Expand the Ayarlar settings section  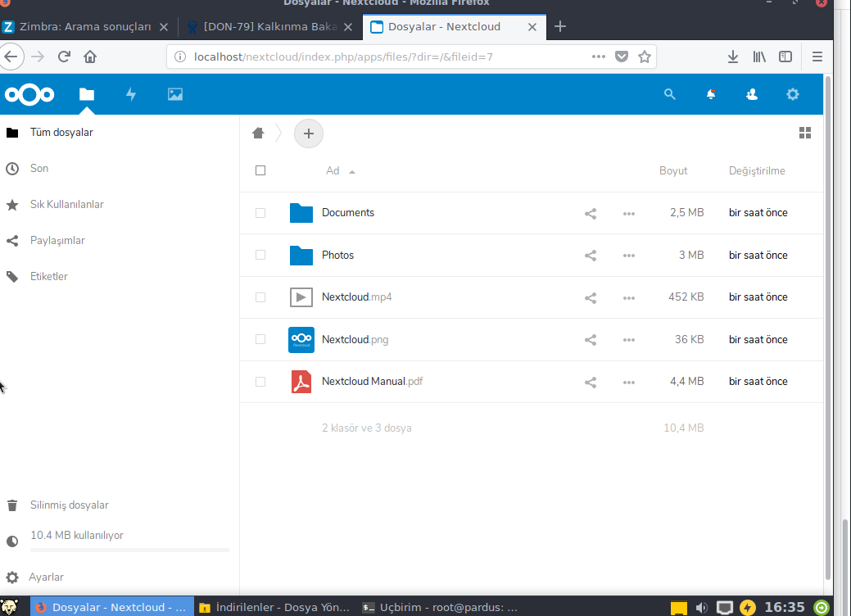(46, 577)
